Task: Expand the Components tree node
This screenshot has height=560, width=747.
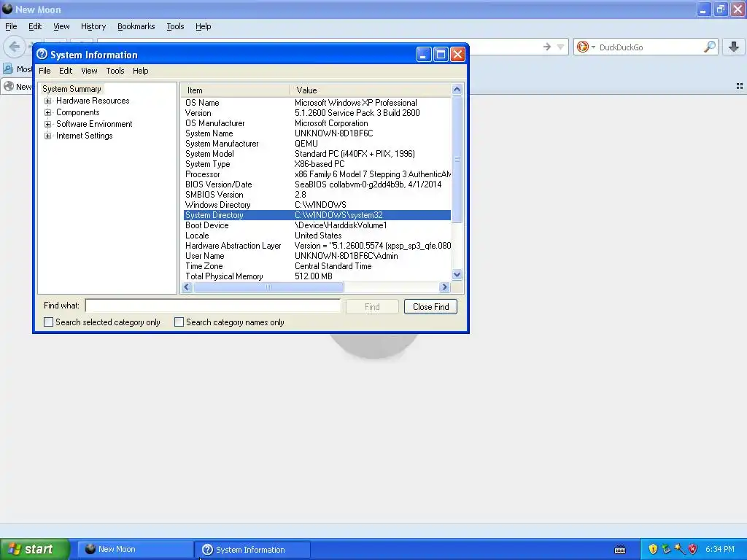Action: click(x=47, y=113)
